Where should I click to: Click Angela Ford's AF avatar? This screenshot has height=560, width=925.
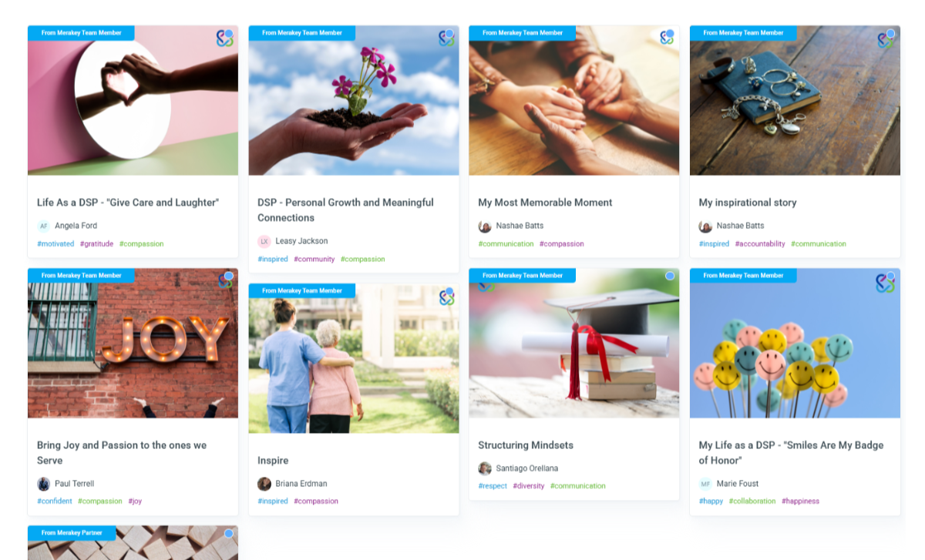[x=43, y=226]
